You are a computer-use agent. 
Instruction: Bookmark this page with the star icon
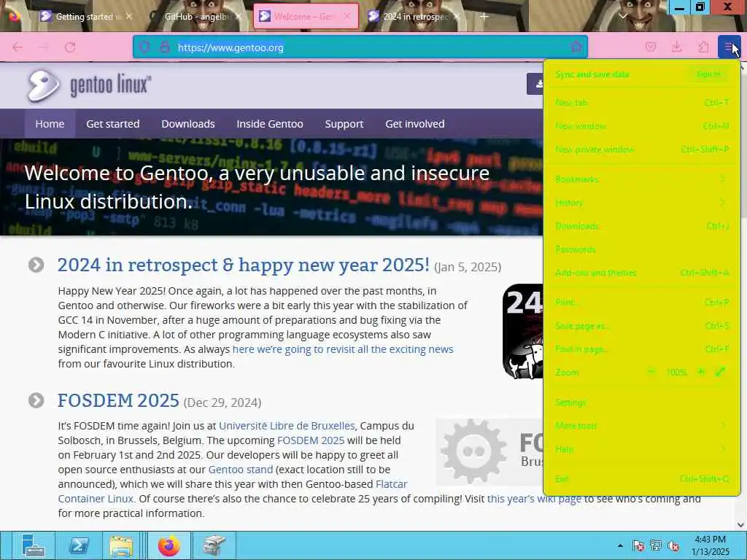[x=576, y=47]
